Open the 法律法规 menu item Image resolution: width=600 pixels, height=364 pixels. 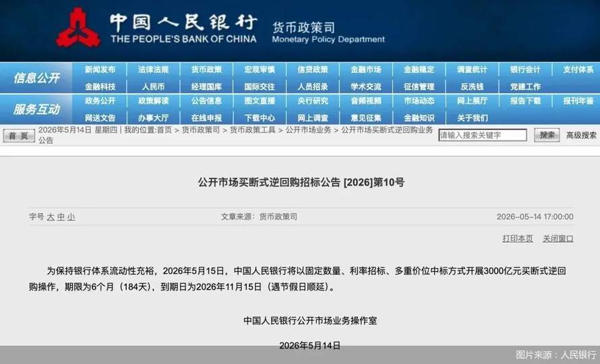pos(154,69)
